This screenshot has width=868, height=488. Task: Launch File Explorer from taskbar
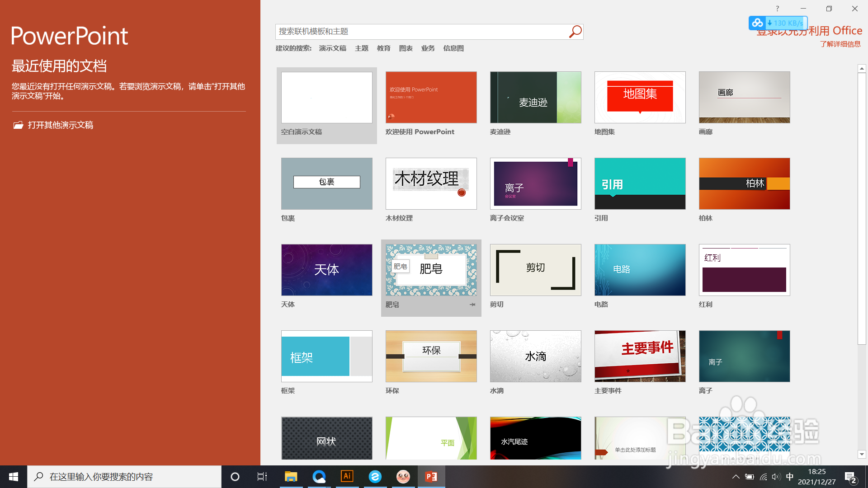click(x=291, y=477)
